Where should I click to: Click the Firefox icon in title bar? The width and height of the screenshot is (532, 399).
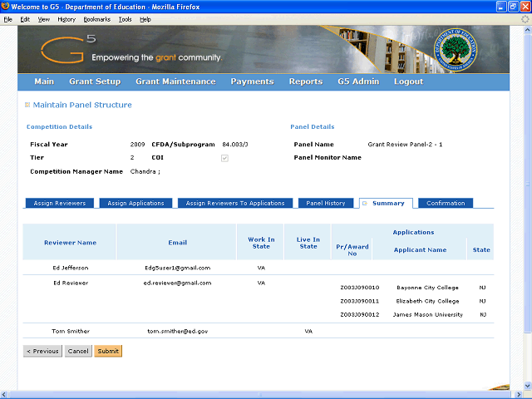(7, 7)
